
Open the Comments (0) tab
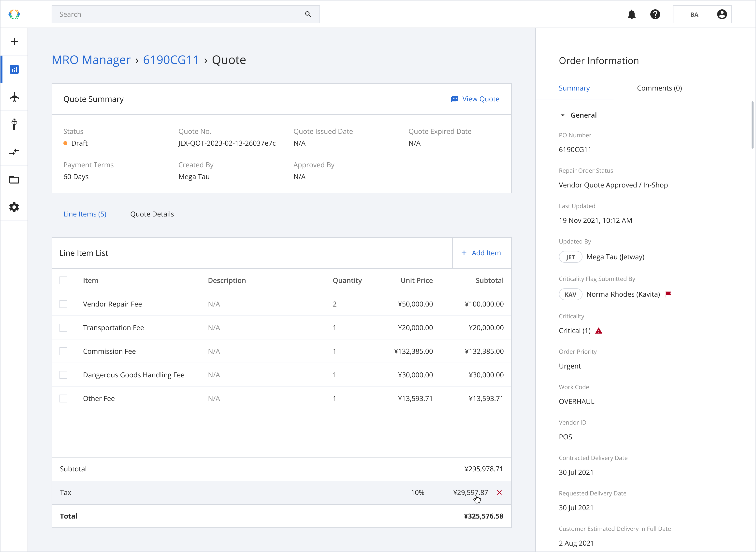[659, 88]
